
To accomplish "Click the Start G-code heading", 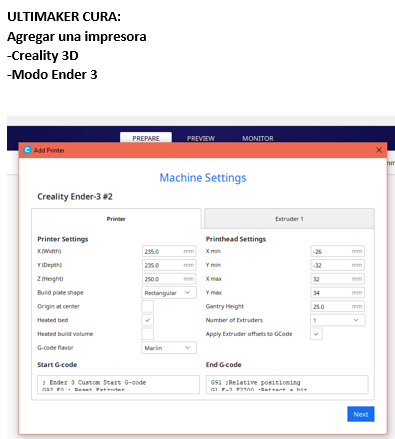I will [57, 365].
